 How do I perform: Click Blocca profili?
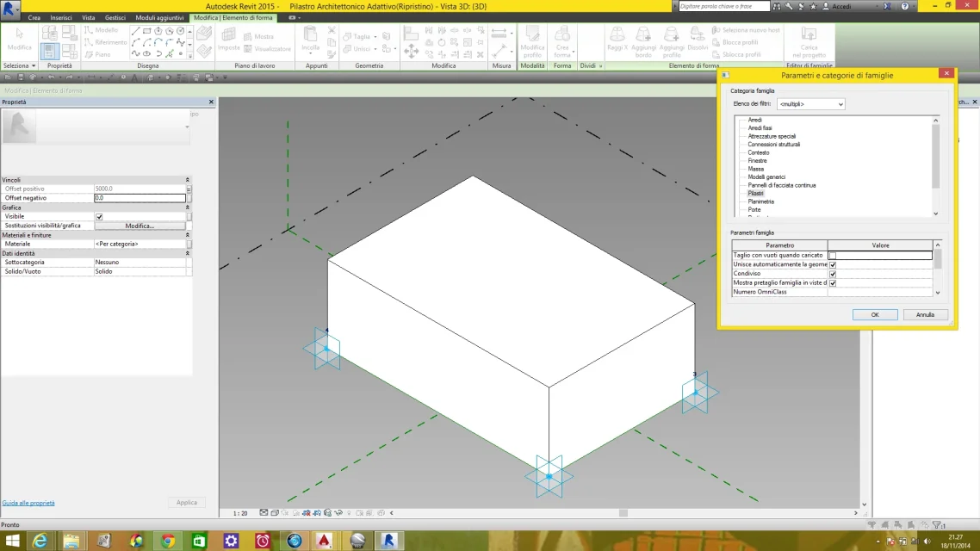(735, 42)
